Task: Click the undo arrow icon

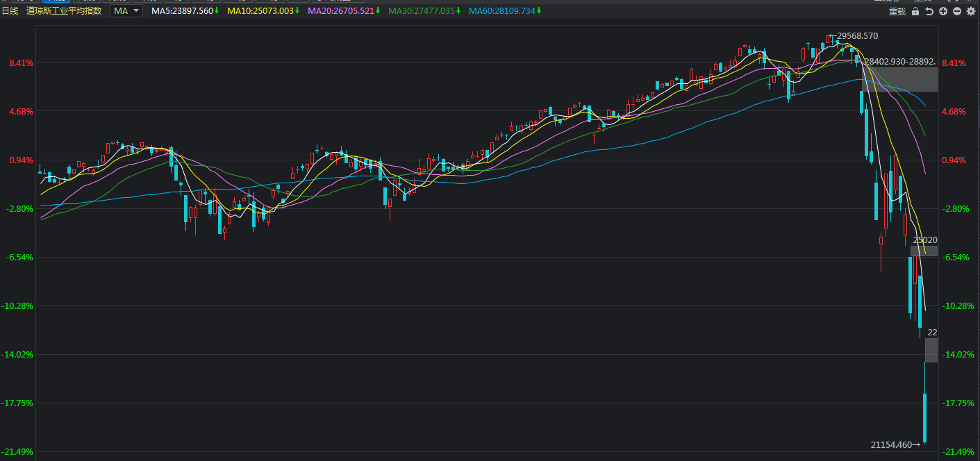Action: point(929,11)
